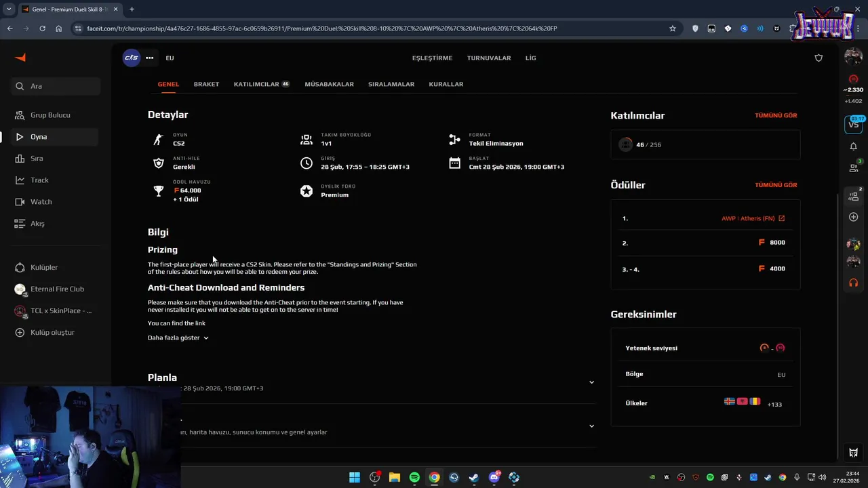Click TÜMÜNÜ GÖR next to Ödüller
Image resolution: width=868 pixels, height=488 pixels.
776,185
